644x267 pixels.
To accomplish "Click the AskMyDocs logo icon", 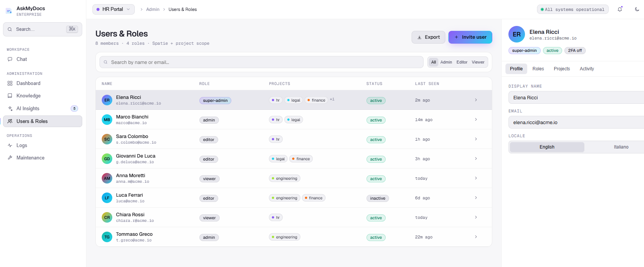I will point(9,11).
